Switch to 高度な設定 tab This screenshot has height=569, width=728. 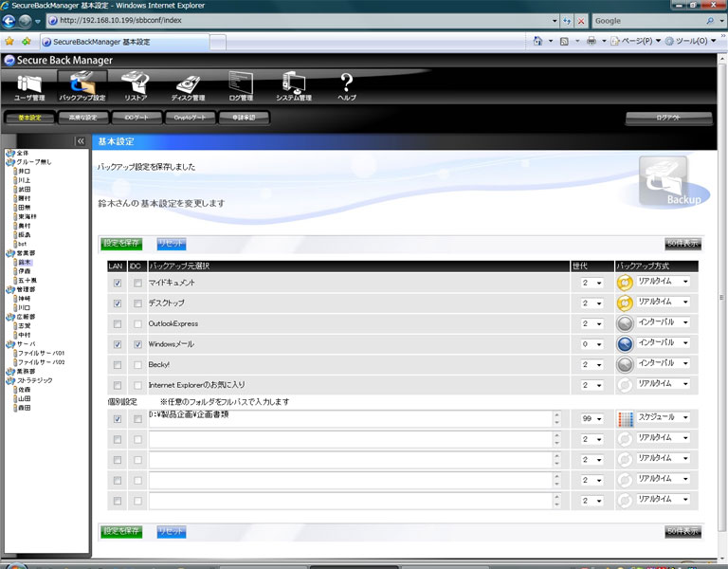(x=83, y=118)
